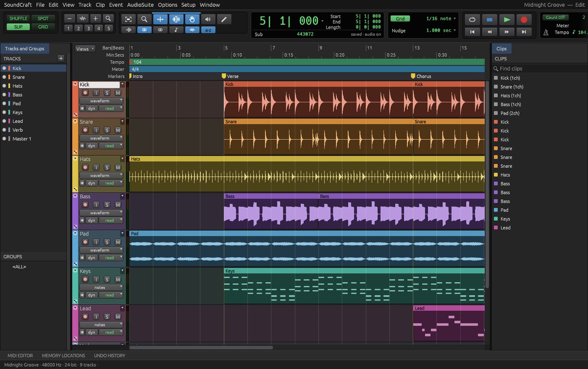Click the horizontal zoom in plus button
This screenshot has height=369, width=588.
95,18
